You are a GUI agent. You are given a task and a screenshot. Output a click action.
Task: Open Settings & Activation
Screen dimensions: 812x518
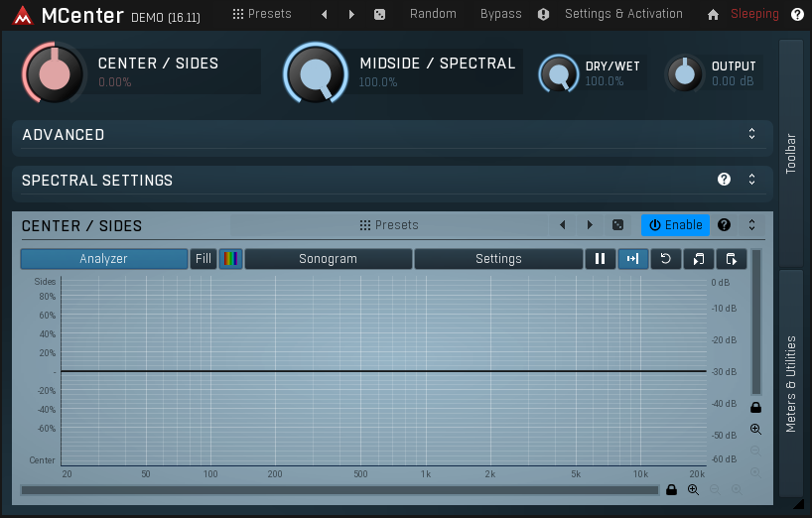[623, 14]
